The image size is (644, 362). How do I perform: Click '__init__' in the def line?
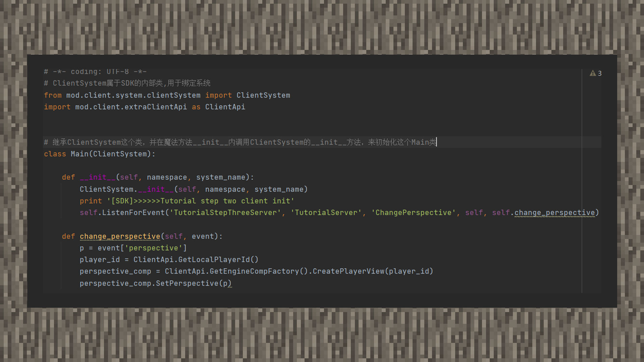[98, 177]
